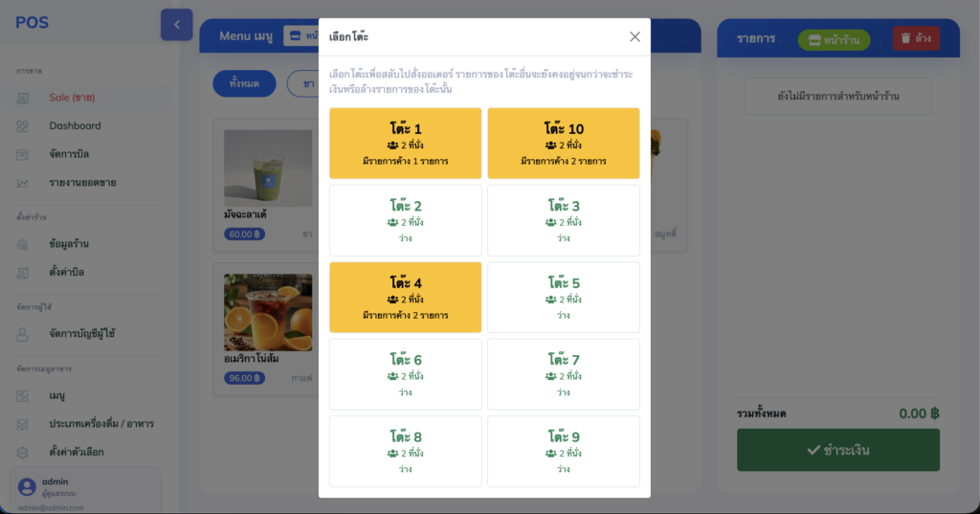Open รายงานยอดขาย sales report icon
Image resolution: width=980 pixels, height=514 pixels.
(x=23, y=183)
